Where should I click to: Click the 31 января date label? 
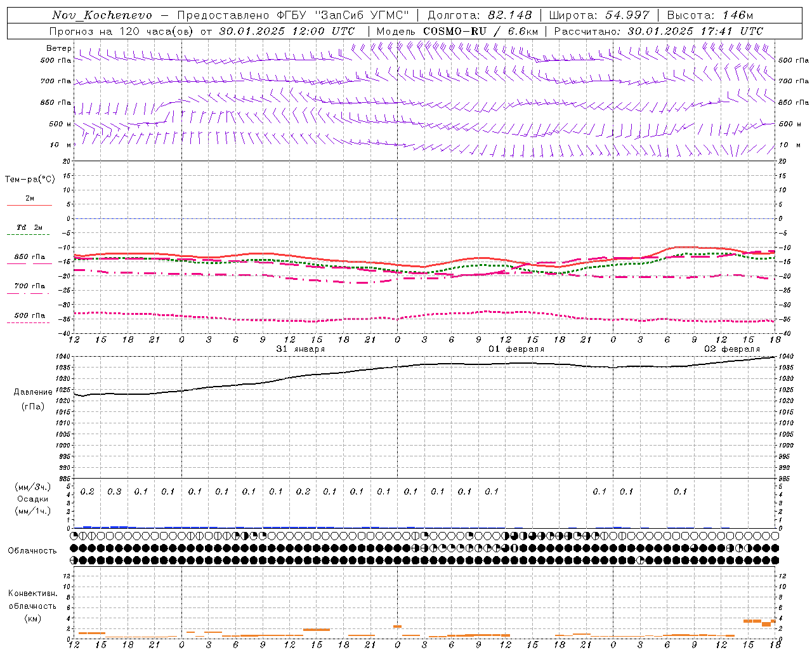point(301,349)
